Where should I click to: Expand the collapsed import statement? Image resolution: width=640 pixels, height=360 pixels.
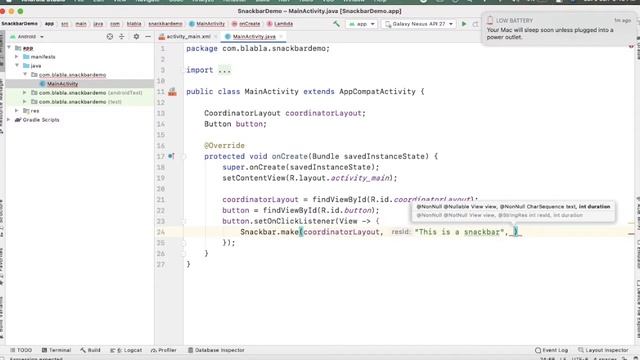point(224,70)
